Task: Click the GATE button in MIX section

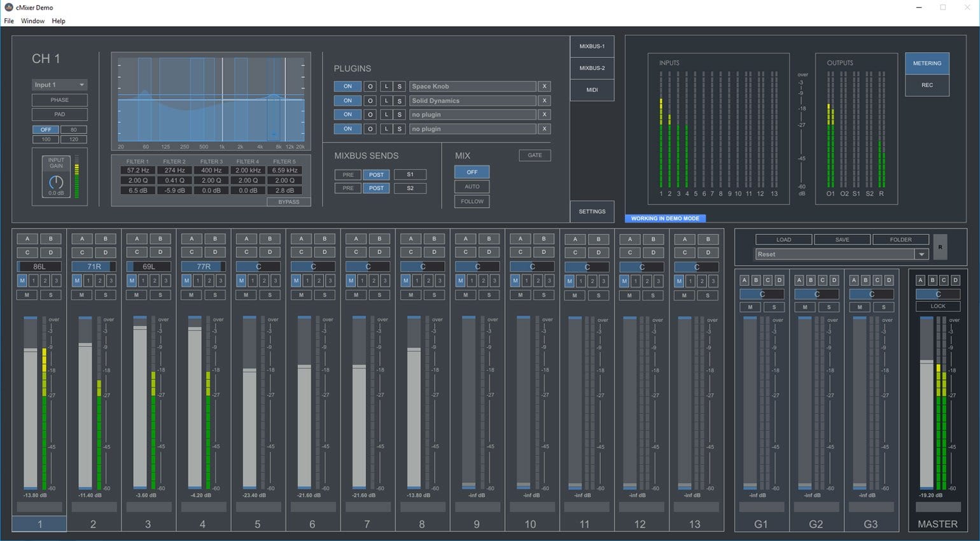Action: coord(535,155)
